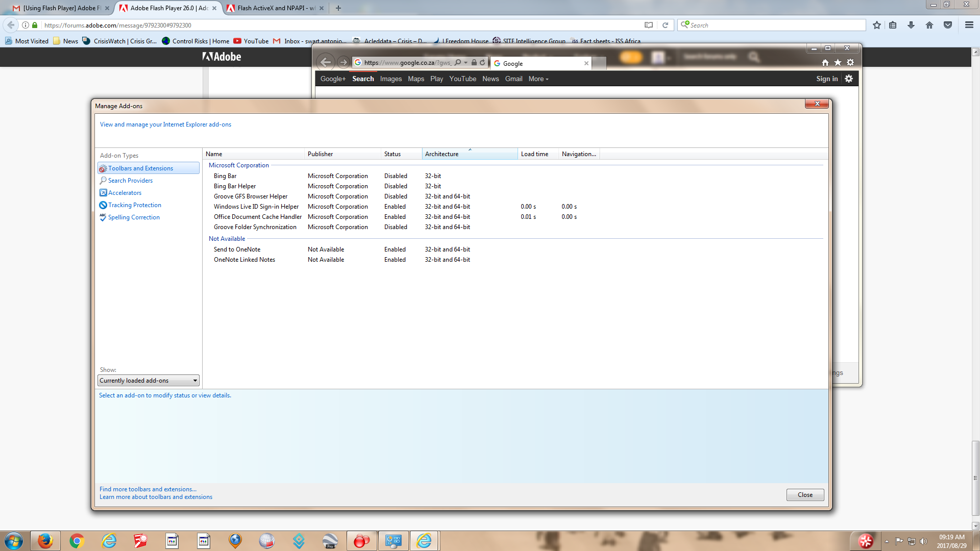Image resolution: width=980 pixels, height=551 pixels.
Task: Open Chrome from the taskbar
Action: (x=77, y=541)
